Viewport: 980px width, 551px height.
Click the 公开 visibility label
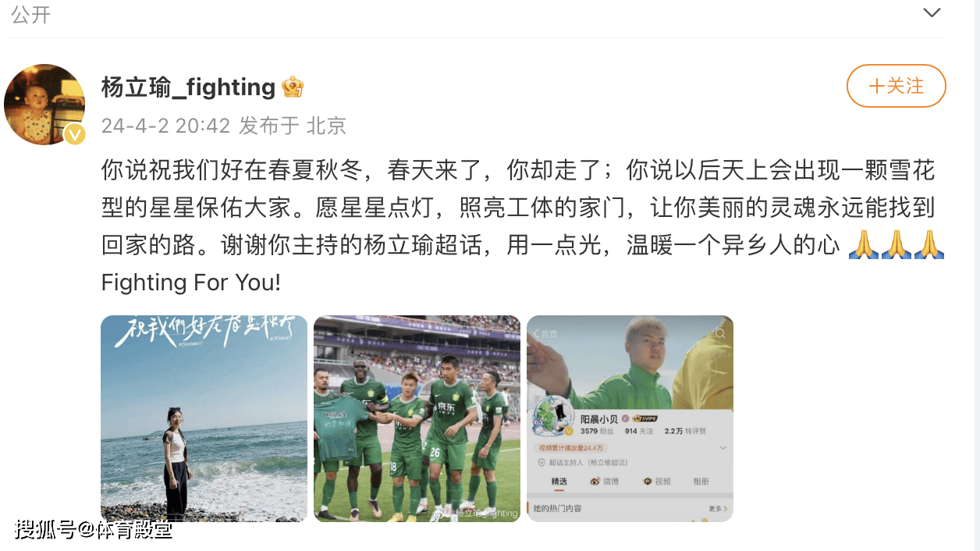[x=31, y=13]
